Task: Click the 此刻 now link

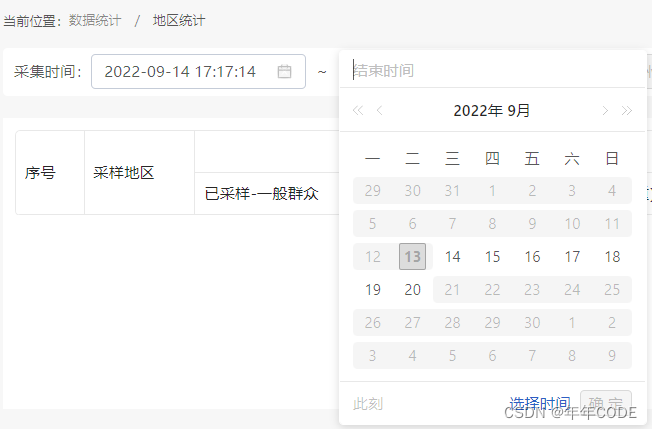Action: point(368,404)
